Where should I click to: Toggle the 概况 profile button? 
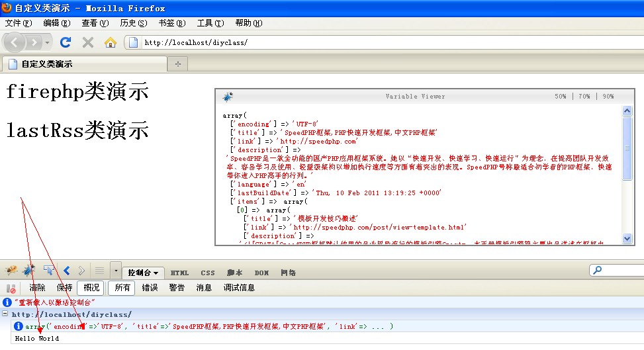click(x=91, y=288)
